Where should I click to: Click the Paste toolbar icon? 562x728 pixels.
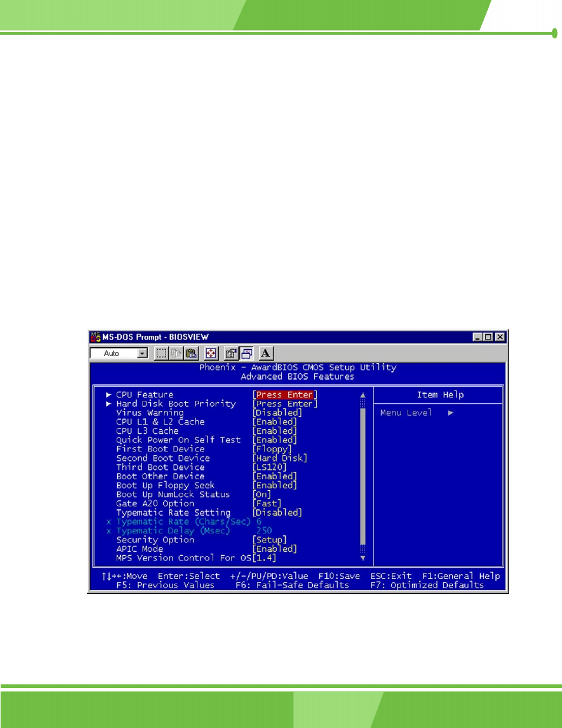191,353
